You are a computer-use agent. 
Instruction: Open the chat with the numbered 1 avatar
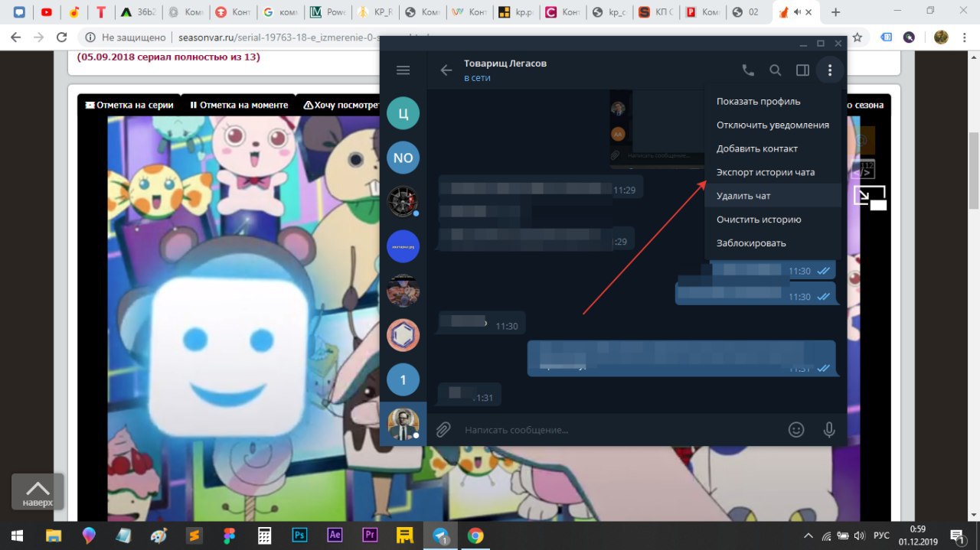403,379
